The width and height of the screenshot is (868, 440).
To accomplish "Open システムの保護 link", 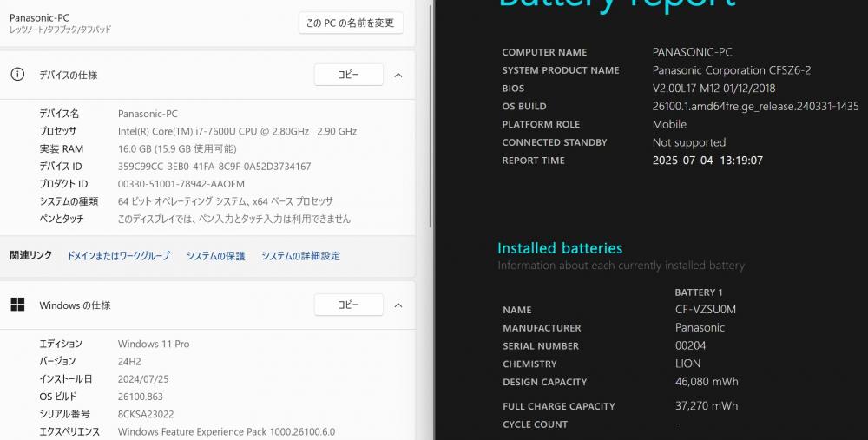I will point(215,256).
